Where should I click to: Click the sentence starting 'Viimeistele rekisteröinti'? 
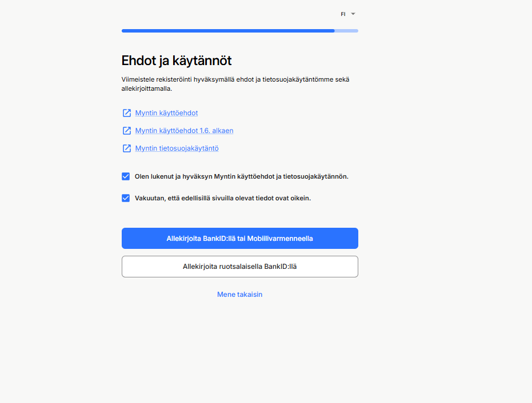point(235,84)
